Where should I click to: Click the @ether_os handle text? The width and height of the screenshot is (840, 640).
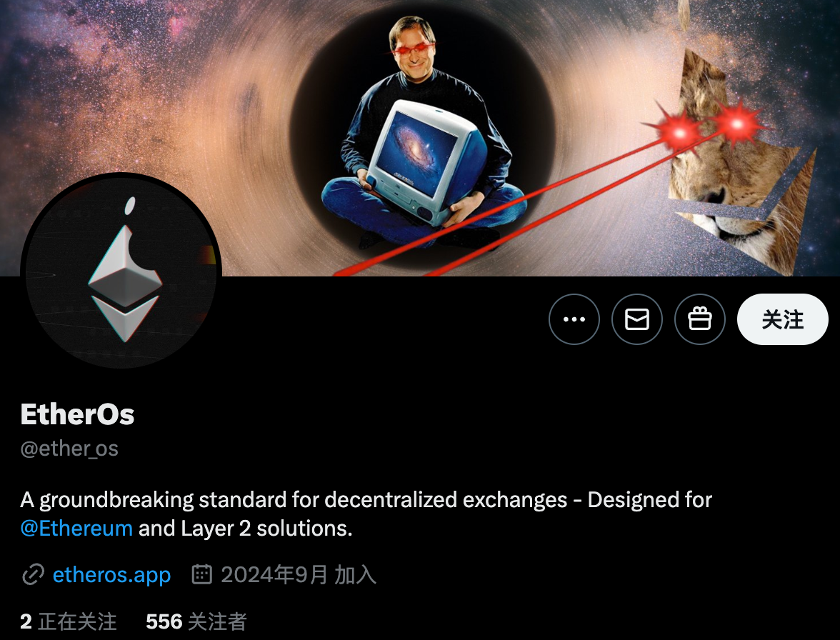point(69,449)
